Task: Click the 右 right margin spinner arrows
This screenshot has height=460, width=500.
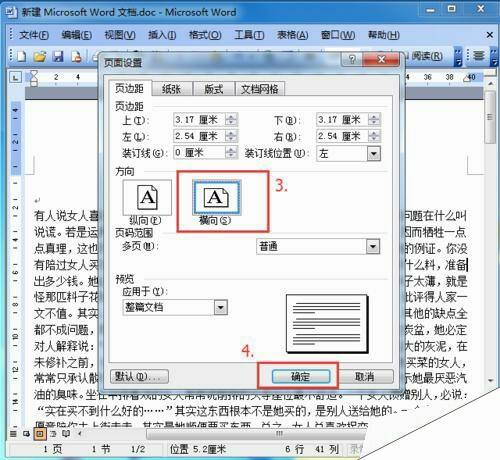Action: pyautogui.click(x=374, y=136)
